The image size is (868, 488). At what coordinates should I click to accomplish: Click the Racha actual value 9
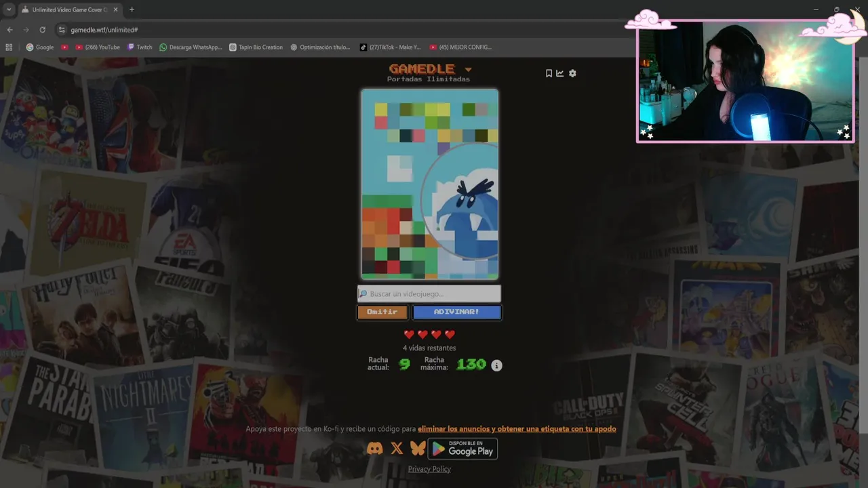(x=404, y=365)
